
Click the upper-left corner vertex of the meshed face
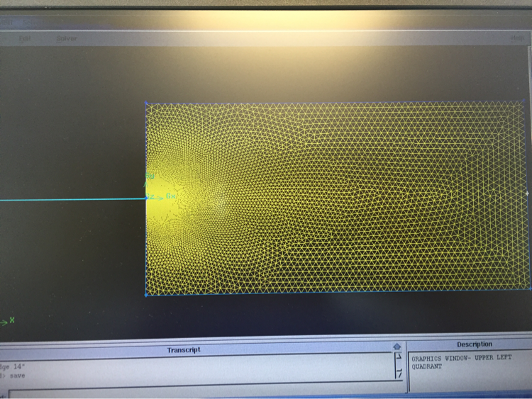tap(146, 102)
